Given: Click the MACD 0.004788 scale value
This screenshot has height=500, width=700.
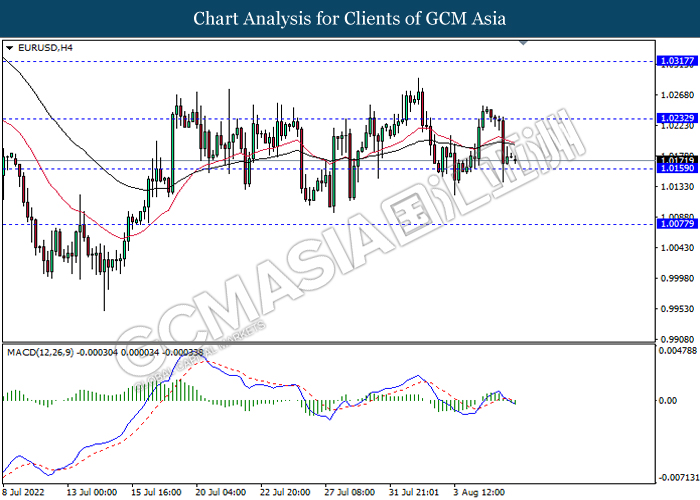Looking at the screenshot, I should click(x=678, y=350).
